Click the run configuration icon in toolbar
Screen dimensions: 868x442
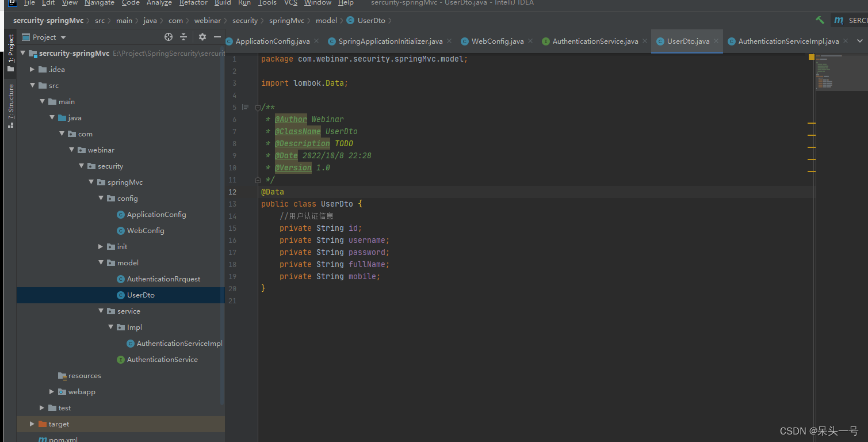[839, 20]
